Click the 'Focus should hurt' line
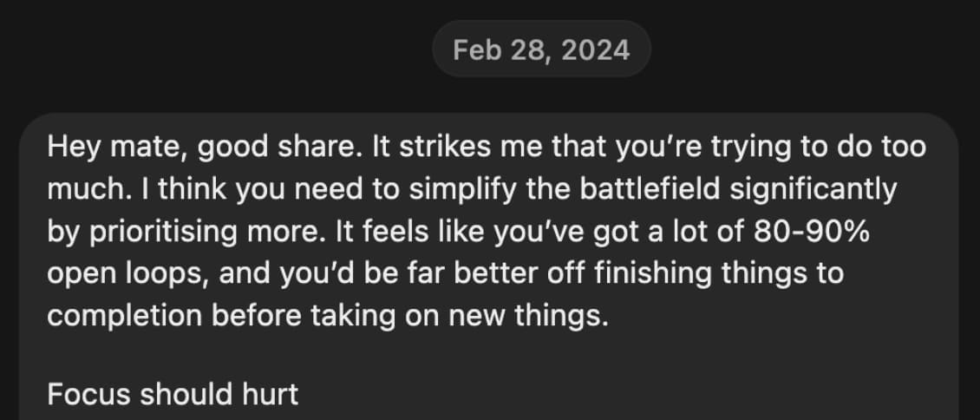The width and height of the screenshot is (980, 420). 173,394
